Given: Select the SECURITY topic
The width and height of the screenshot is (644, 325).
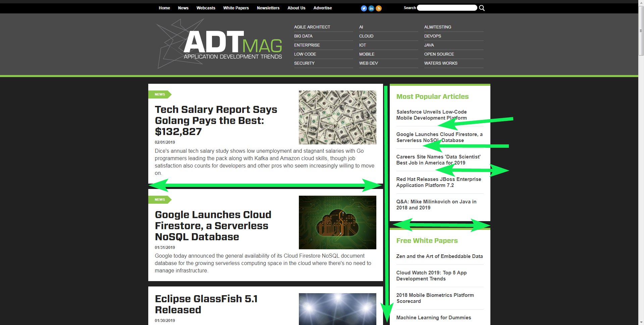Looking at the screenshot, I should click(304, 63).
